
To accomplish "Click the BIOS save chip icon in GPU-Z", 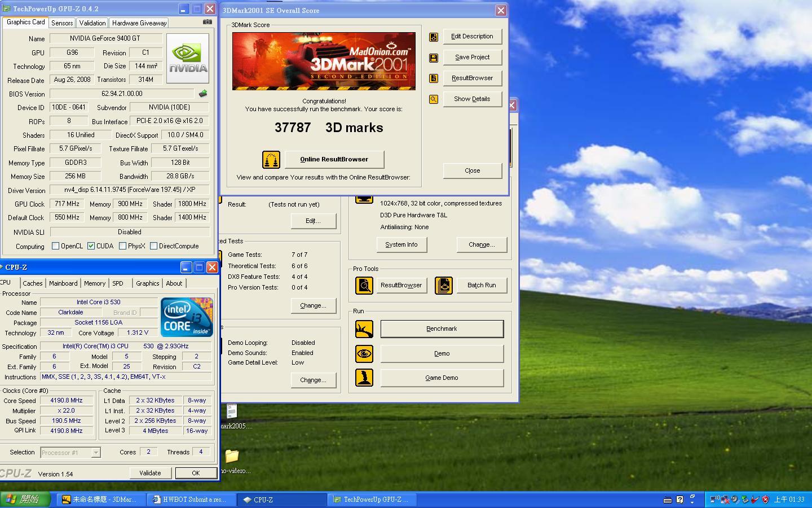I will point(203,94).
